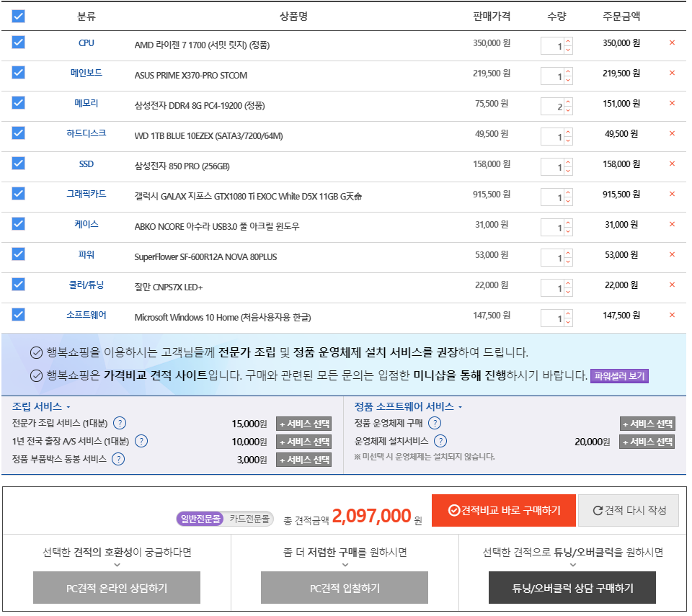
Task: Uncheck the 소프트웨어 row checkbox
Action: coord(18,316)
